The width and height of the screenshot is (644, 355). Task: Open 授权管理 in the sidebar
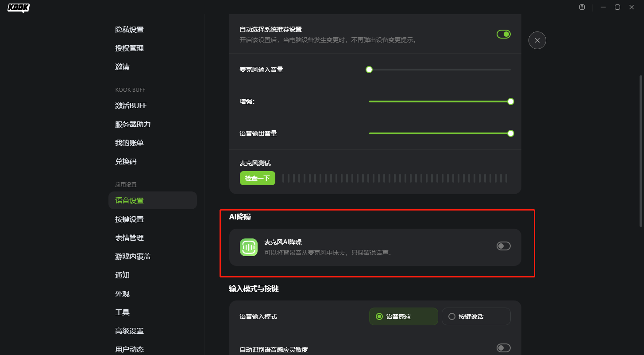[x=153, y=48]
